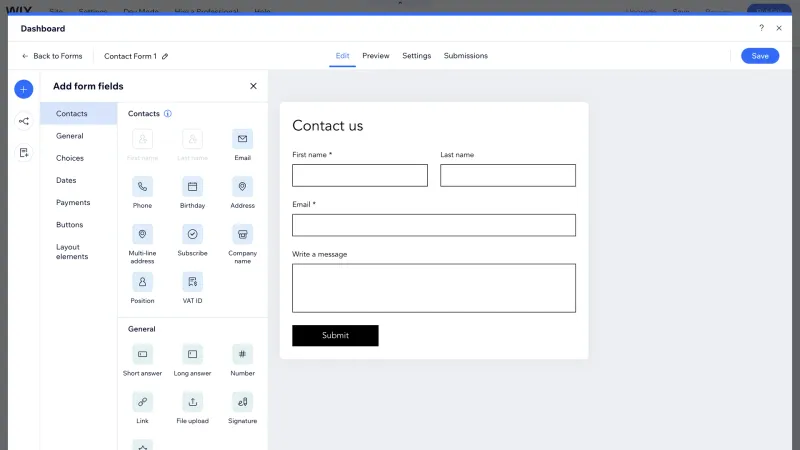Click the black Submit button
The image size is (800, 450).
tap(335, 335)
